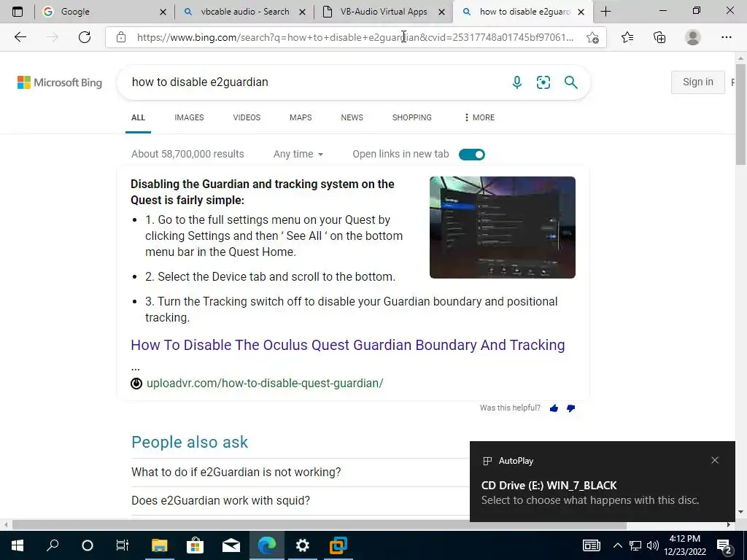This screenshot has width=747, height=560.
Task: Open the taskbar clock and date
Action: [x=684, y=545]
